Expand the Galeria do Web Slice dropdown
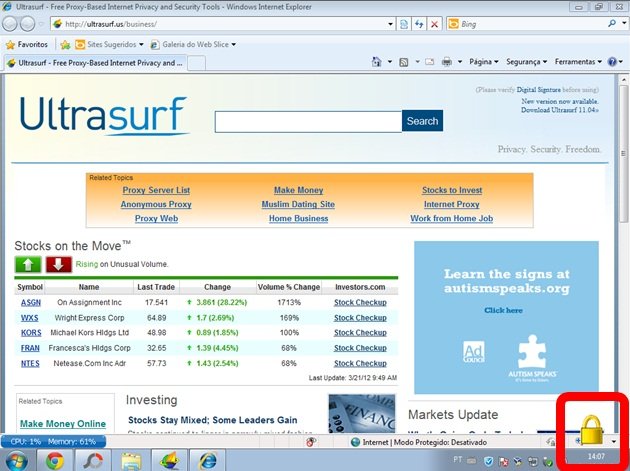Viewport: 630px width, 471px height. coord(233,45)
